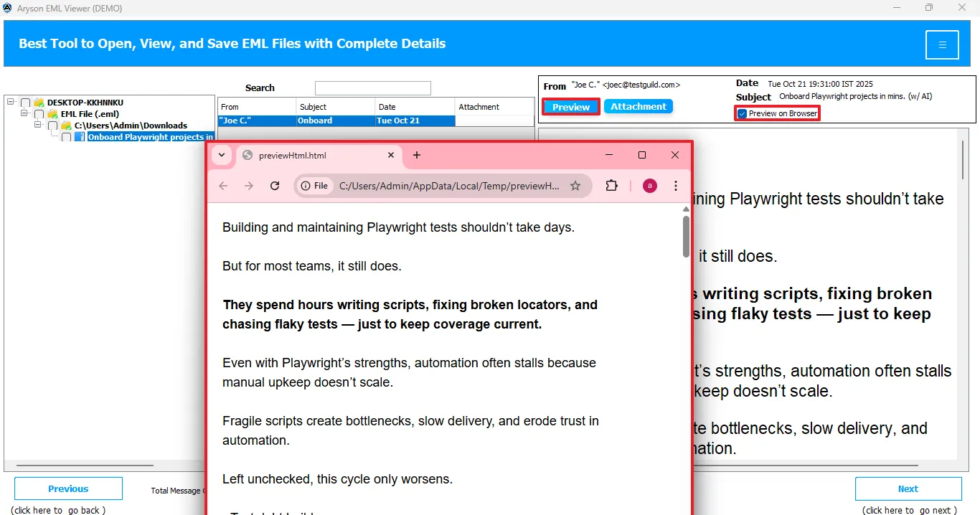This screenshot has width=980, height=515.
Task: Reload the previewHtml.html browser page
Action: pyautogui.click(x=275, y=186)
